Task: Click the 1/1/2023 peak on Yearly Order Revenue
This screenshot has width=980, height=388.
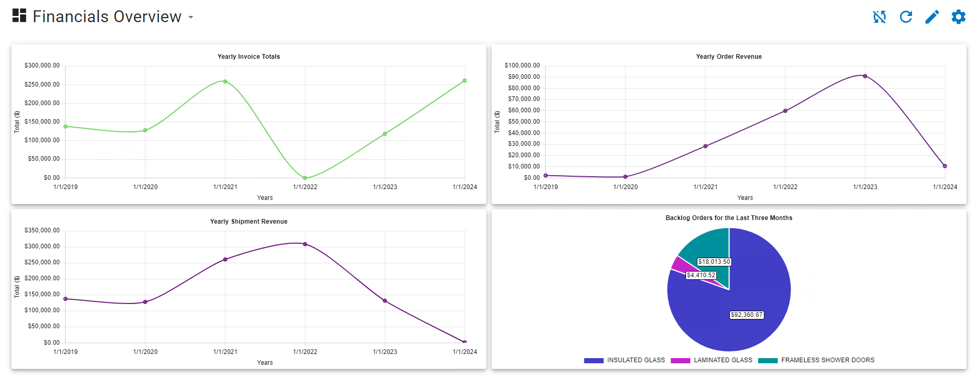Action: (x=865, y=76)
